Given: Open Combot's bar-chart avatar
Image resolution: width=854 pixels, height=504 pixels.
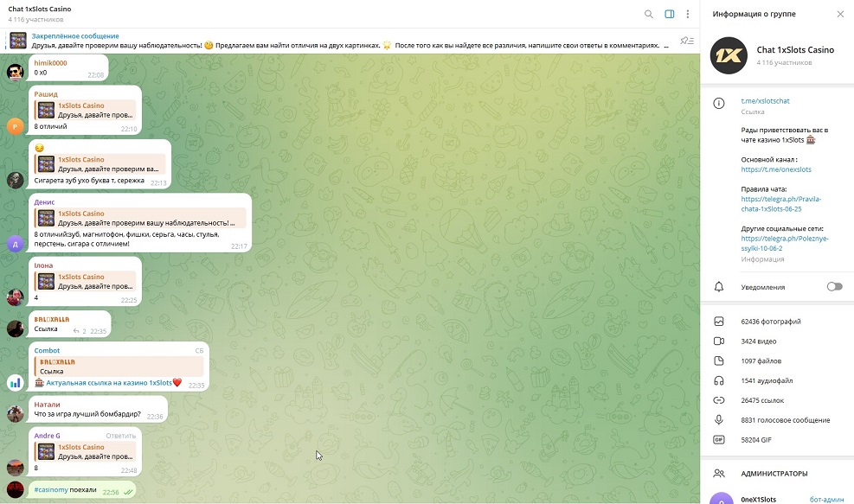Looking at the screenshot, I should click(16, 383).
